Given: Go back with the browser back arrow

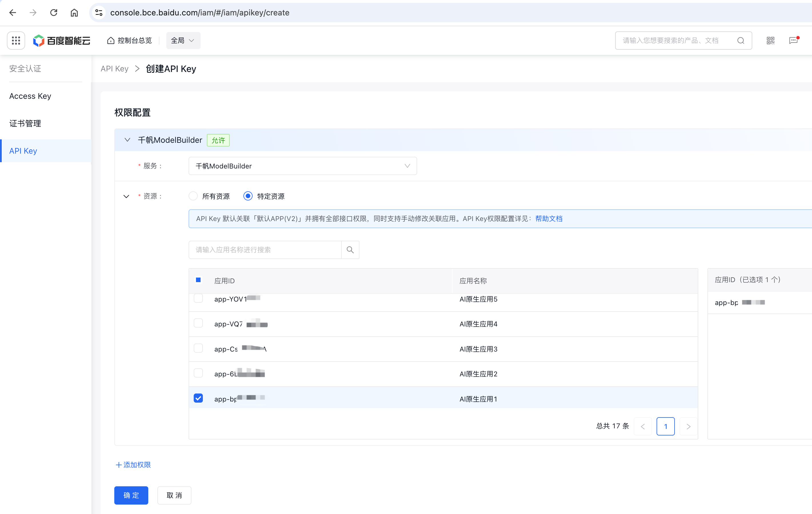Looking at the screenshot, I should click(x=13, y=13).
